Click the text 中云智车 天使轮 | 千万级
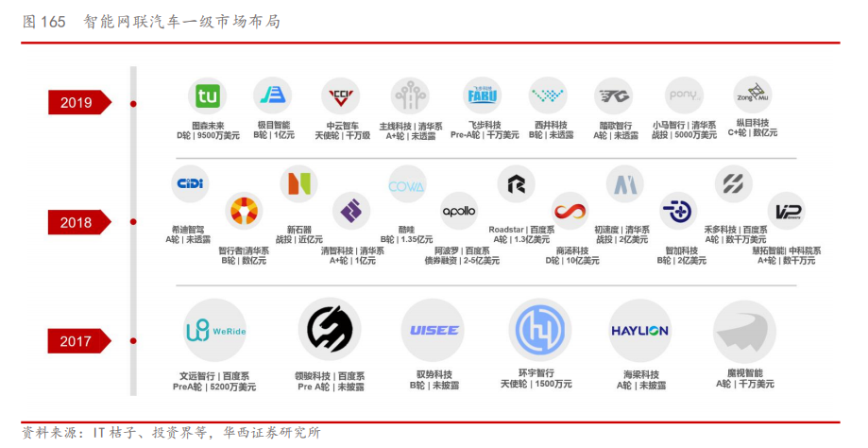The width and height of the screenshot is (868, 448). click(343, 130)
